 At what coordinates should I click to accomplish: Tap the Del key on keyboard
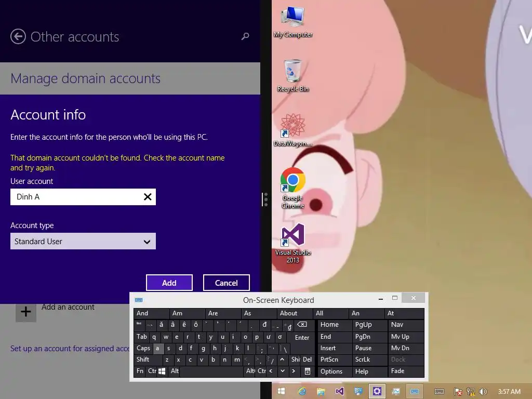pos(308,360)
